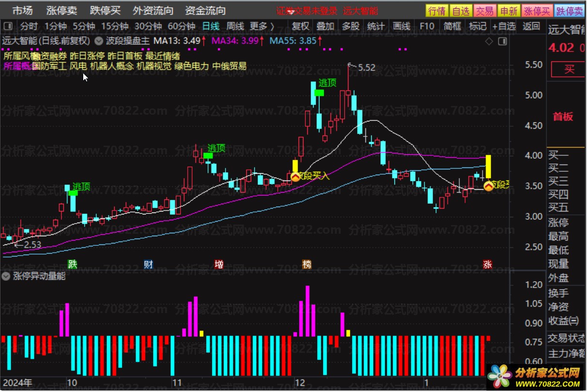
Task: Click the pink 交易 button
Action: point(485,11)
